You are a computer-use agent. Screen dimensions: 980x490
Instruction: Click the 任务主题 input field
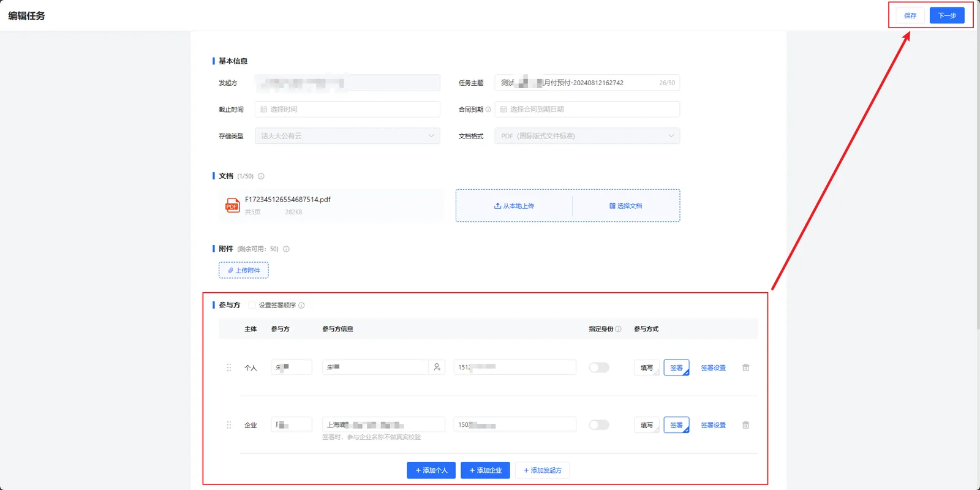(x=587, y=83)
